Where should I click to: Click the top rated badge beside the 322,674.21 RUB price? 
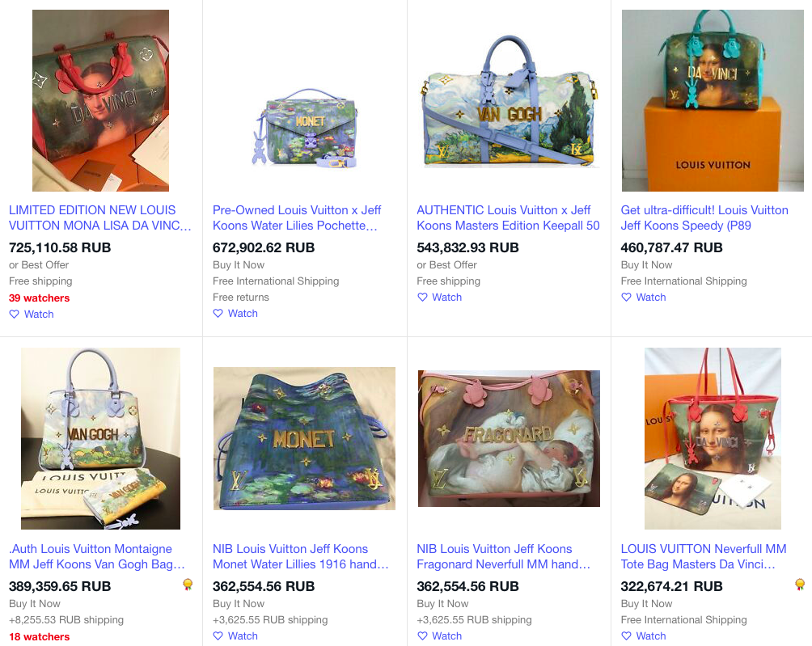click(x=800, y=585)
